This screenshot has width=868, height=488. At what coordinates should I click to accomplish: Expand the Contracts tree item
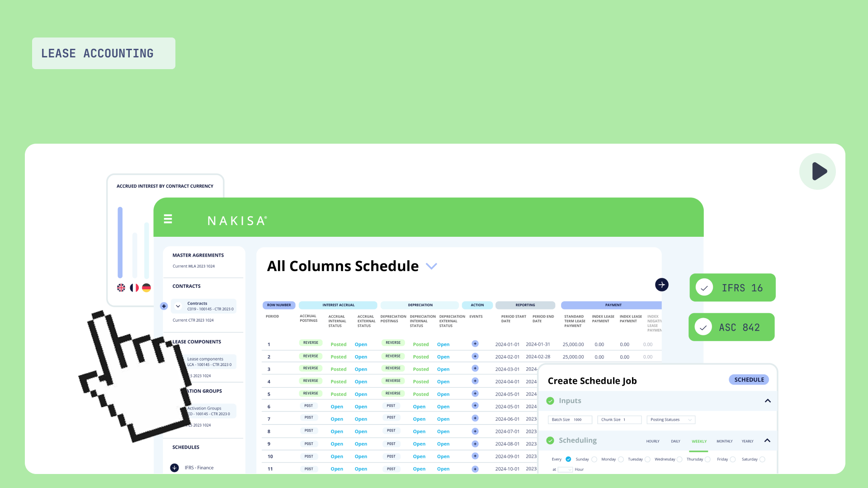tap(178, 305)
